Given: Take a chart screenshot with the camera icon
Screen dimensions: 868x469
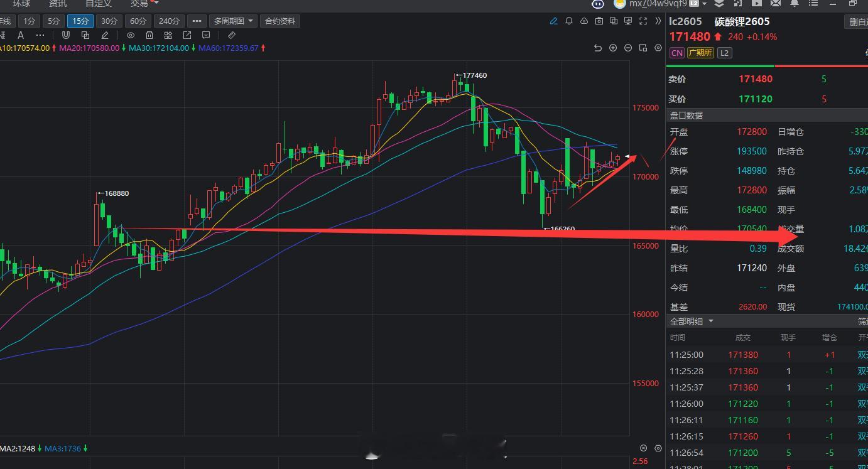Looking at the screenshot, I should (599, 21).
